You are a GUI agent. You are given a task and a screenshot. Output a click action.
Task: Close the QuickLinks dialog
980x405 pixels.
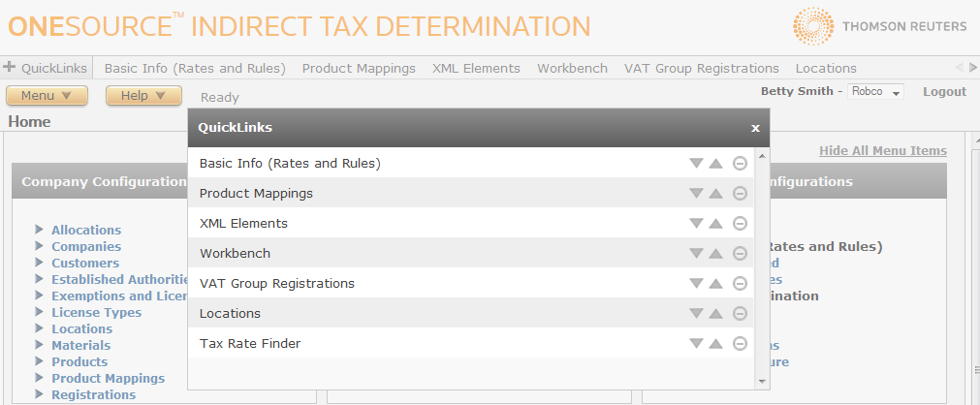[755, 128]
